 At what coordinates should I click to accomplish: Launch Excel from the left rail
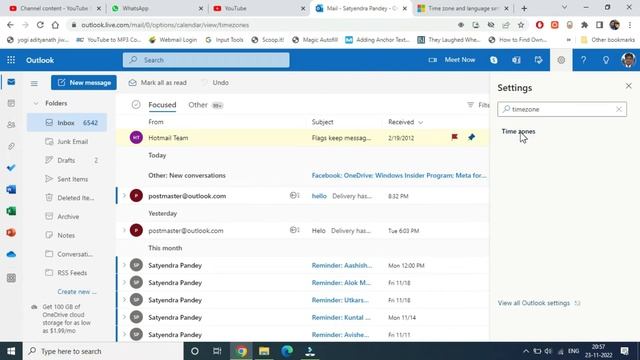[11, 211]
